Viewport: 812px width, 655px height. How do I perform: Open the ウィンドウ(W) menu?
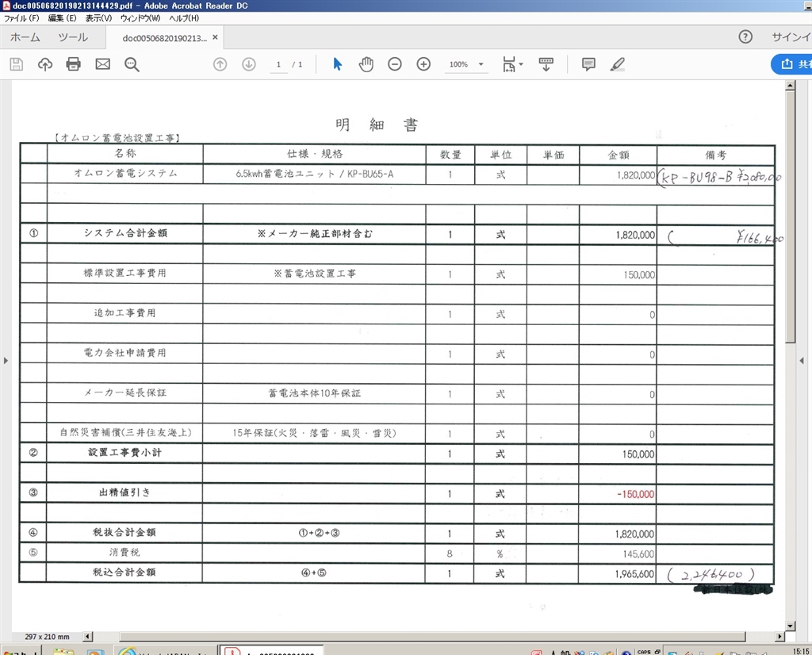(140, 18)
